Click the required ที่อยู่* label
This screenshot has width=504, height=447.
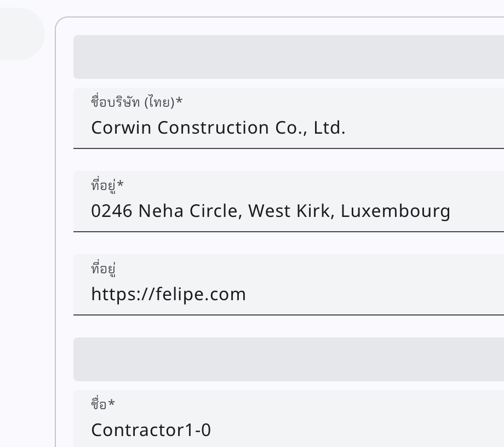tap(107, 185)
